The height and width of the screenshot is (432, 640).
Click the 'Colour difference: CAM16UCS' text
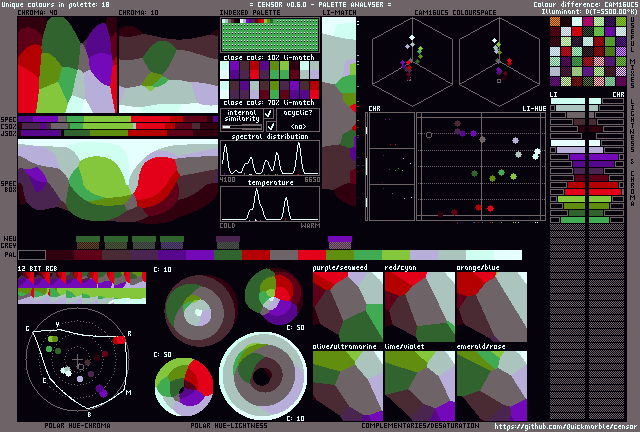point(585,4)
